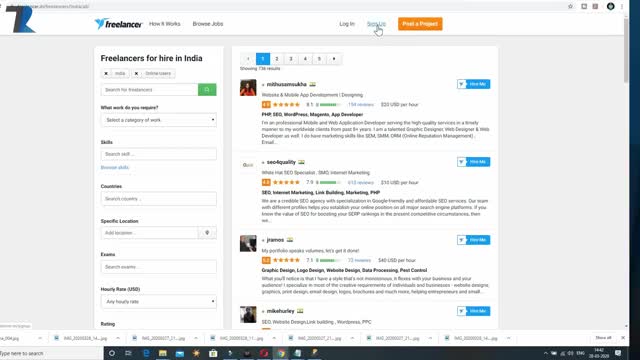Open the notification center icon in system tray

click(x=618, y=353)
